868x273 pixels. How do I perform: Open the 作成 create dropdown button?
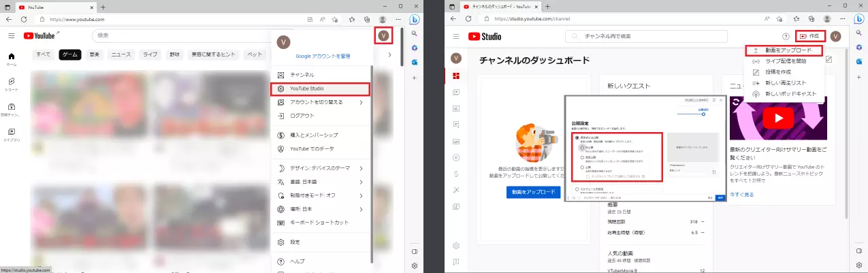(x=810, y=36)
